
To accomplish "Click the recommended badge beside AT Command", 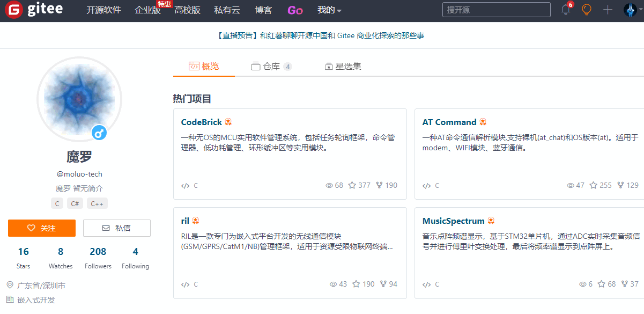I will click(x=483, y=122).
